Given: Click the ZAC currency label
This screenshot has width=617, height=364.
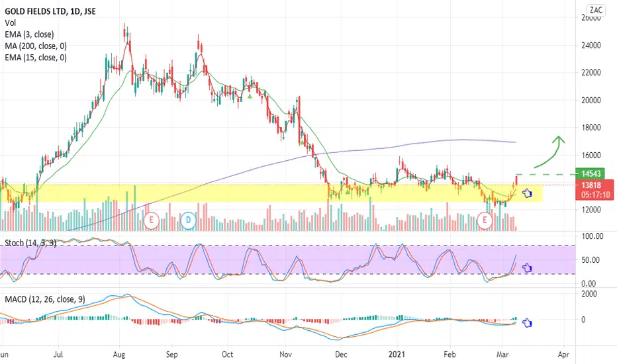Looking at the screenshot, I should click(x=596, y=10).
